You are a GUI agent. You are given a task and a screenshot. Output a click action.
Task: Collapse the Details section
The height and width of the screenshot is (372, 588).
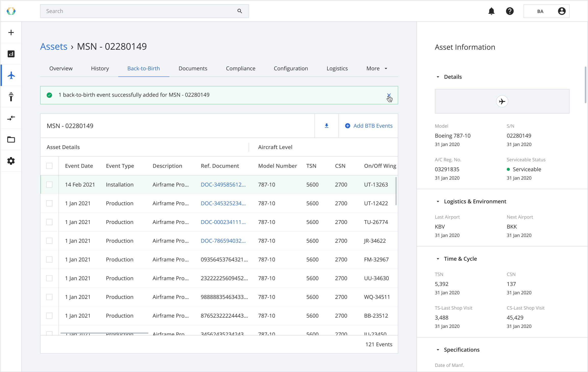pyautogui.click(x=438, y=77)
